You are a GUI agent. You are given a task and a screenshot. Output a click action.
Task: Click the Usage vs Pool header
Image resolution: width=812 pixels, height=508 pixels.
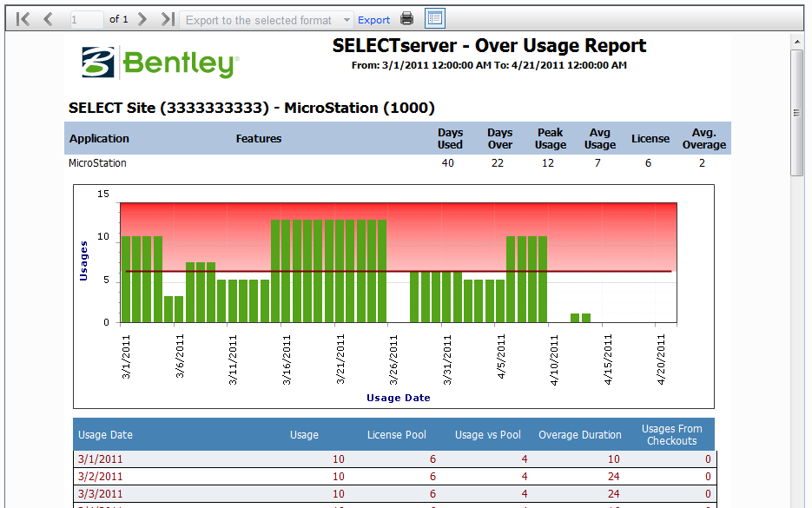488,435
